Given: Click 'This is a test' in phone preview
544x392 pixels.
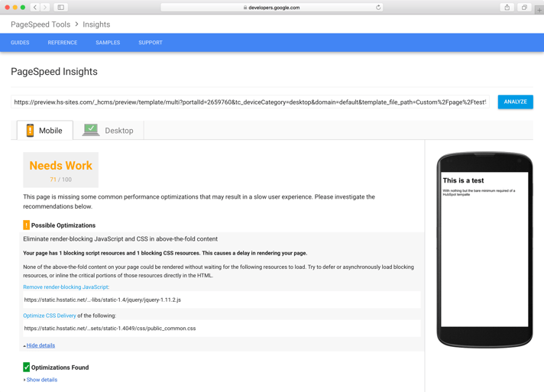Looking at the screenshot, I should (463, 180).
